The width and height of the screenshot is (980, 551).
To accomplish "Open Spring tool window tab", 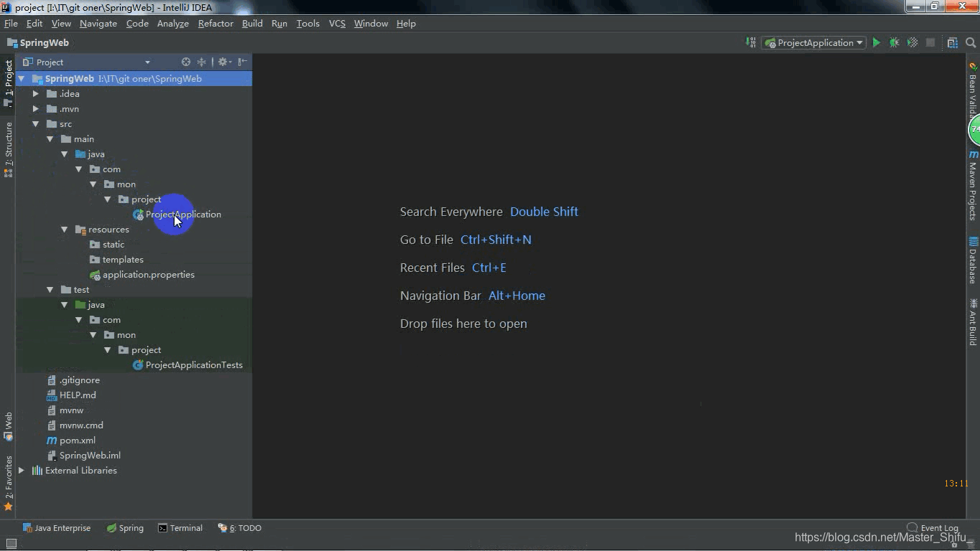I will 125,528.
